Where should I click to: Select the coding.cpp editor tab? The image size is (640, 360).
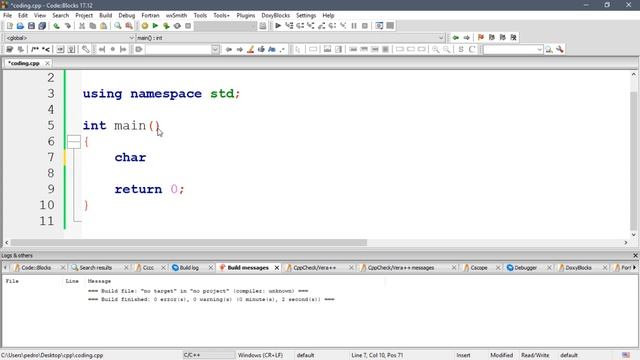coord(24,63)
